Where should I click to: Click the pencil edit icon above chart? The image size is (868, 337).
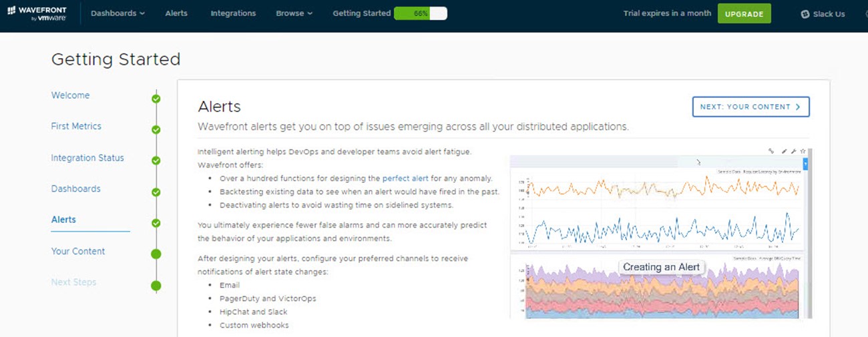pos(785,151)
